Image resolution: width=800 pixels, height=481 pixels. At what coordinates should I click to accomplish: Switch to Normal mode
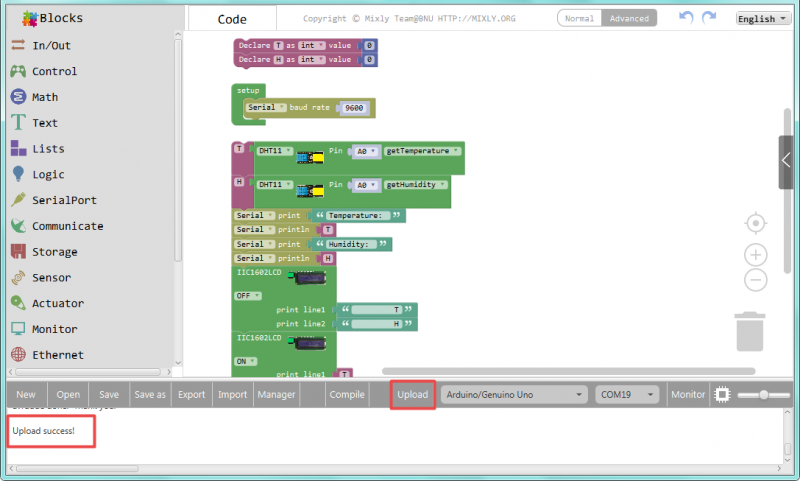coord(580,19)
